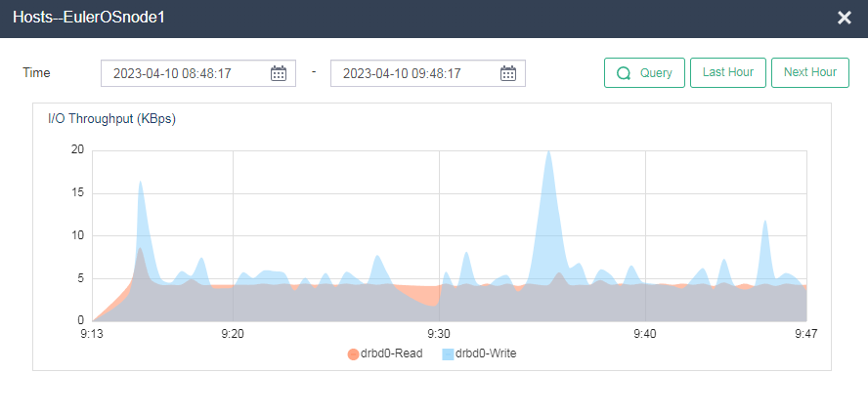Click the Hosts--EulerOSnode1 title text
868x415 pixels.
[89, 18]
